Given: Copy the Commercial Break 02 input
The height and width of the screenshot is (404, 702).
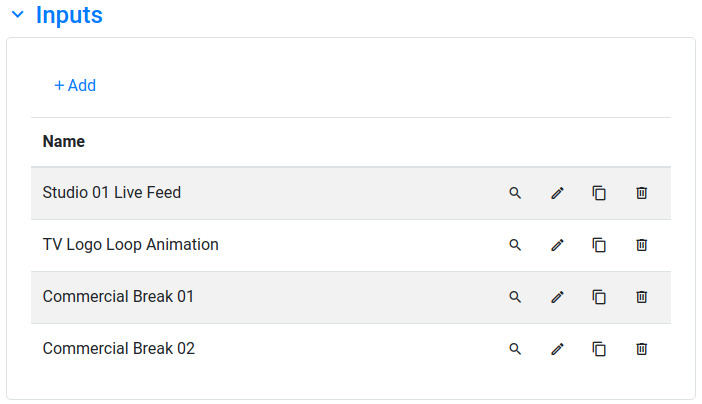Looking at the screenshot, I should (x=599, y=349).
